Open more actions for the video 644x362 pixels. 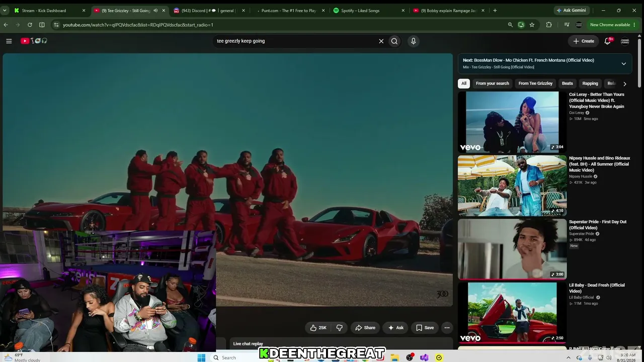[x=447, y=328]
